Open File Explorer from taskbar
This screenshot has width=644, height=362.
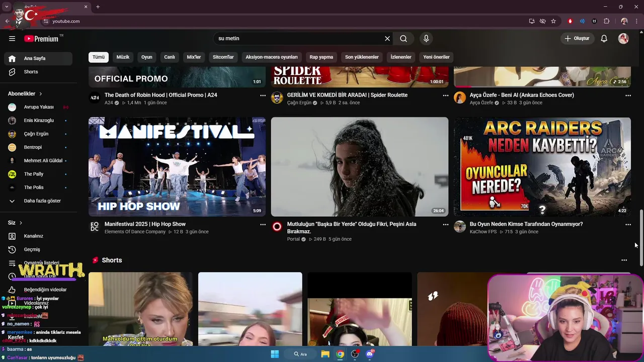tap(325, 354)
